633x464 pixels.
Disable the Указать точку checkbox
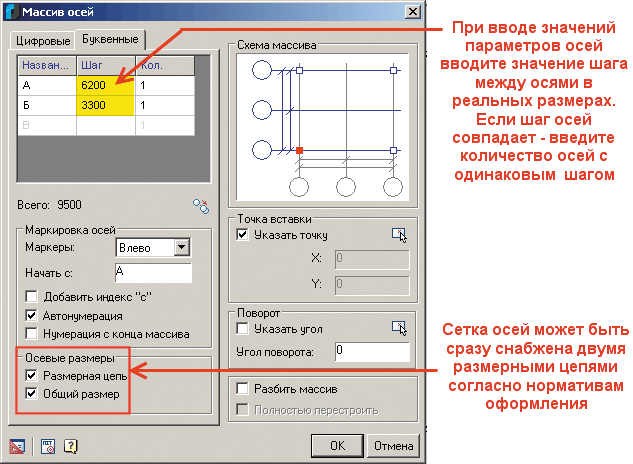pos(242,235)
